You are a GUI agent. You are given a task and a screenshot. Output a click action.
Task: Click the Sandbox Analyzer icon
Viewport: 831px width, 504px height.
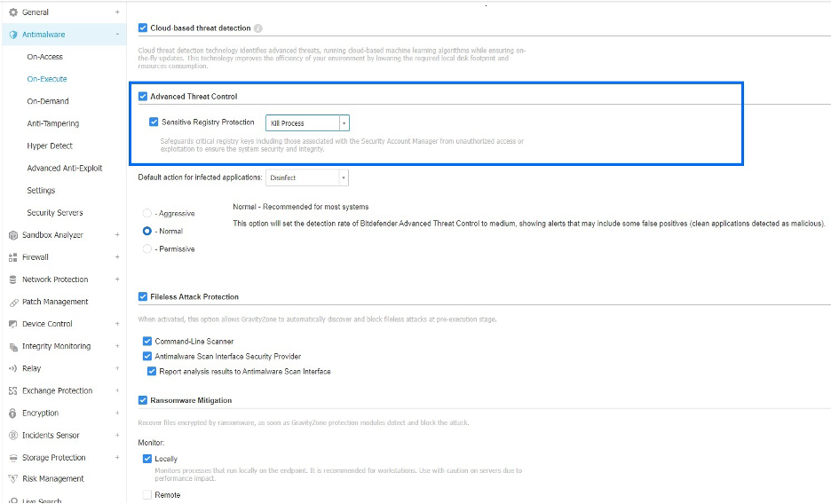click(x=13, y=235)
